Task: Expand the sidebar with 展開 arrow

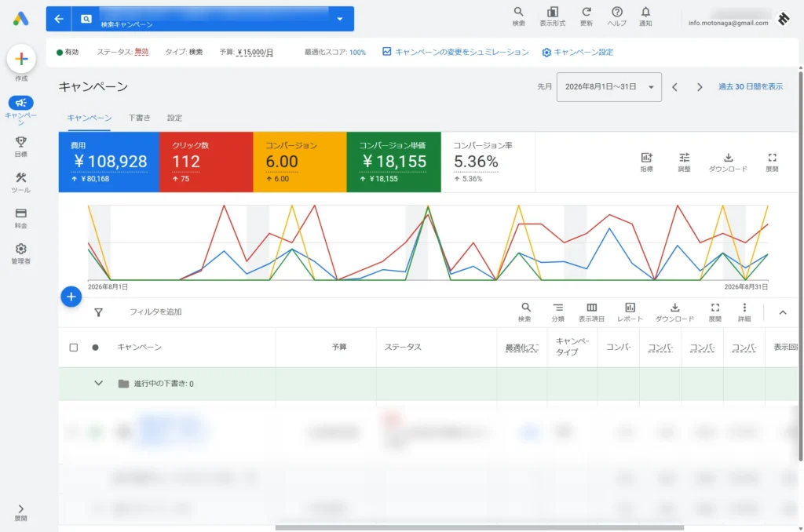Action: point(20,512)
